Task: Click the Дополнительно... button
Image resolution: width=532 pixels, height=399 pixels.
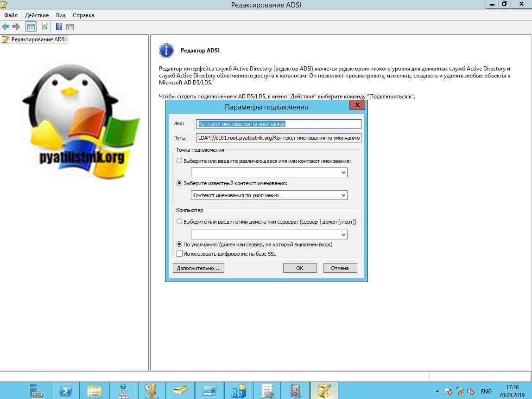Action: [198, 268]
